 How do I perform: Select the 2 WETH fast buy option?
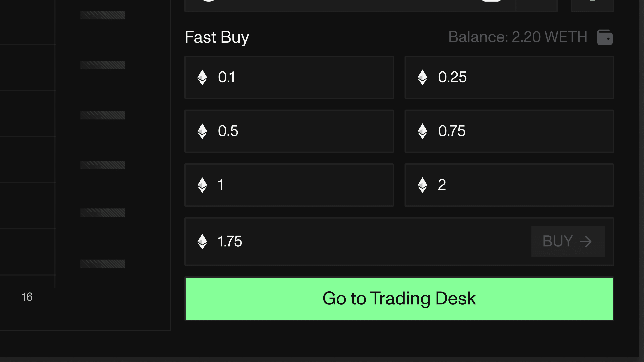tap(509, 185)
